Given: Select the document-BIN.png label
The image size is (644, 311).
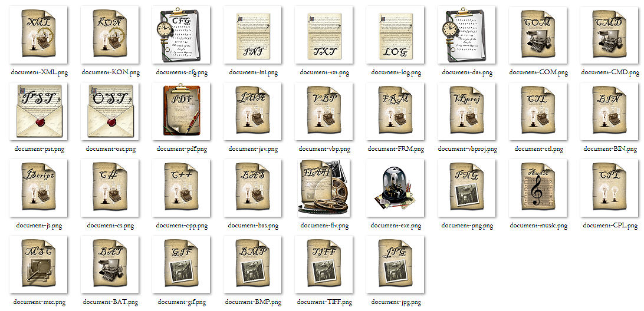Looking at the screenshot, I should (610, 149).
